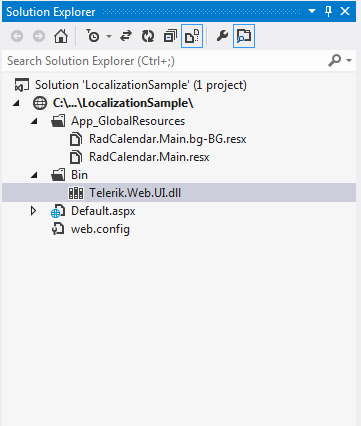
Task: Open the window position dropdown menu
Action: click(312, 11)
